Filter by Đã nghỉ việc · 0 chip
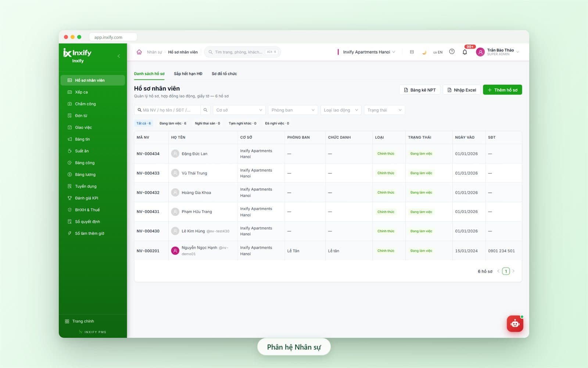Image resolution: width=588 pixels, height=368 pixels. tap(277, 123)
